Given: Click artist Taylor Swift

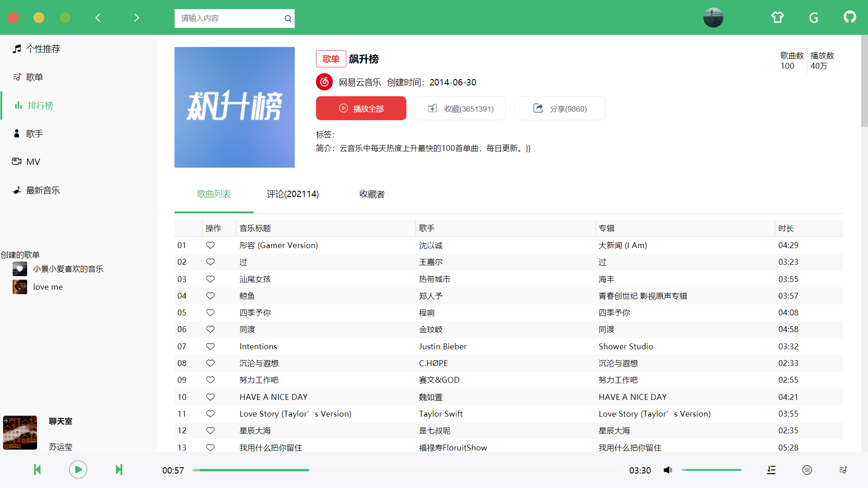Looking at the screenshot, I should click(x=441, y=414).
